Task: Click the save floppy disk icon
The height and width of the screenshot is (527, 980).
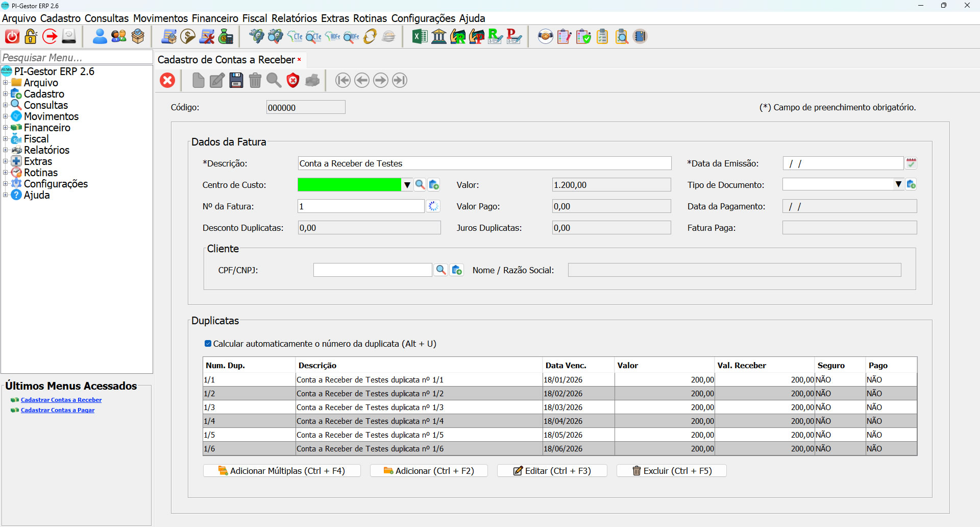Action: tap(236, 80)
